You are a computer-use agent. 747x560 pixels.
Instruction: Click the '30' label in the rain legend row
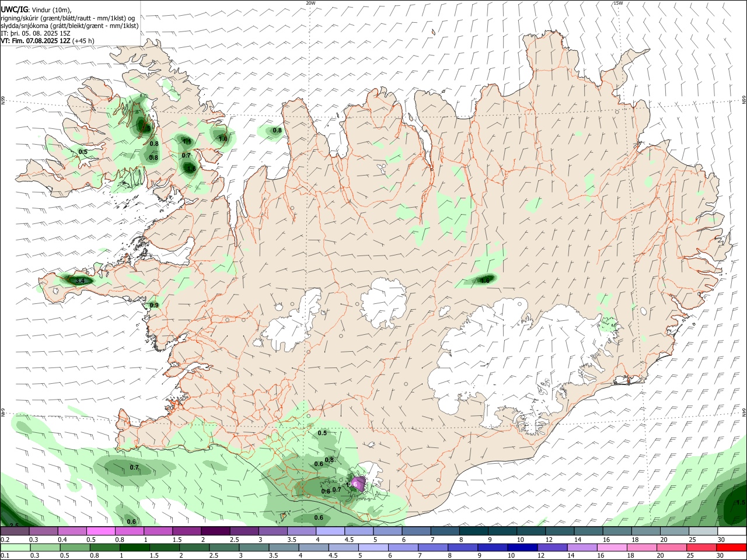point(720,556)
